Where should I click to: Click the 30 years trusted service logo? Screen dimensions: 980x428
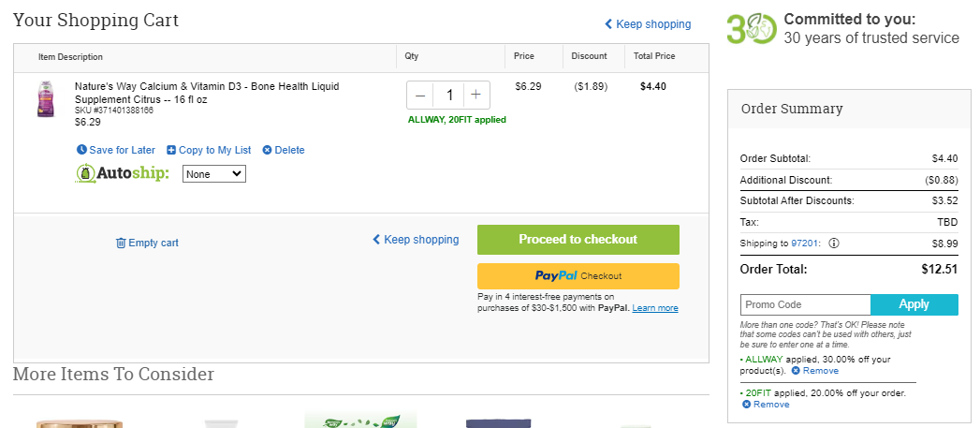pyautogui.click(x=752, y=29)
